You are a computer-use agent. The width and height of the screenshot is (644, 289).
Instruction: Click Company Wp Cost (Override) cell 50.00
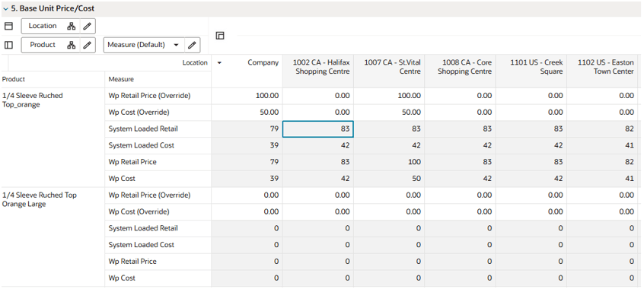pyautogui.click(x=247, y=113)
